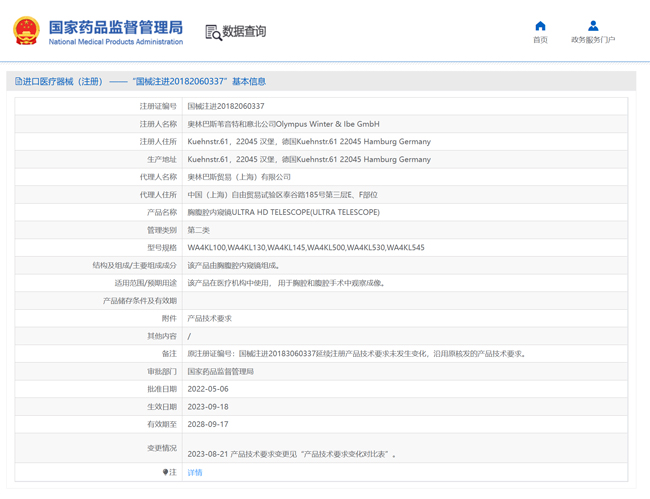Click the 数据查询 magnifier icon
Image resolution: width=650 pixels, height=499 pixels.
tap(213, 33)
